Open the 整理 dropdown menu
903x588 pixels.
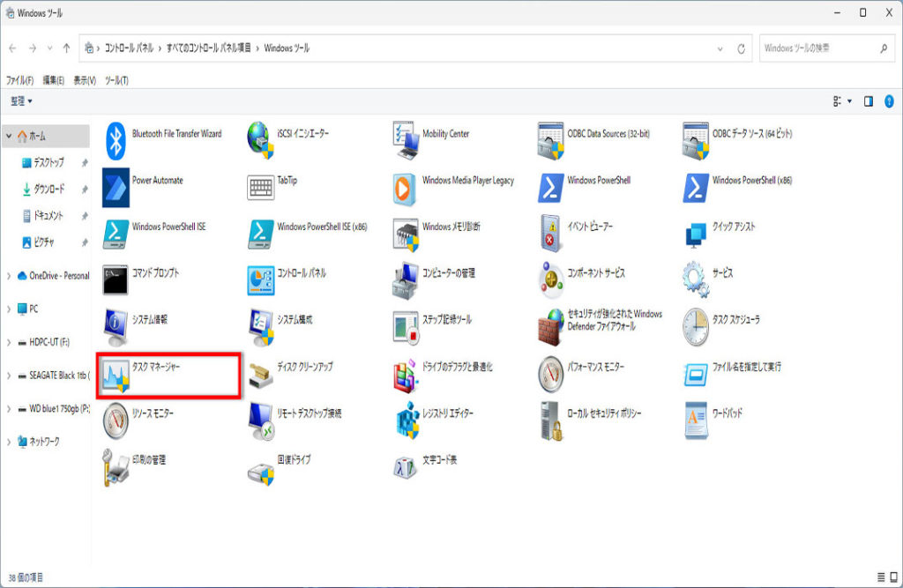point(22,101)
